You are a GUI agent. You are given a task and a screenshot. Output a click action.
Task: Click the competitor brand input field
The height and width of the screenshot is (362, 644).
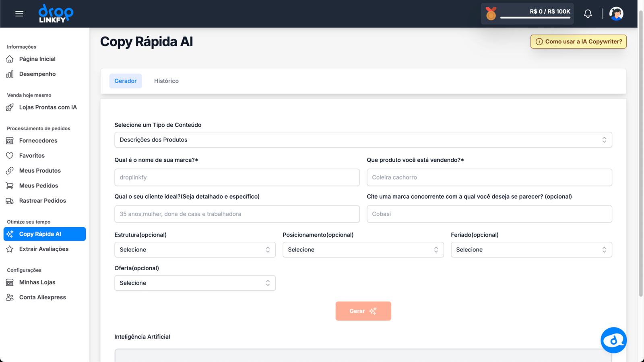489,214
